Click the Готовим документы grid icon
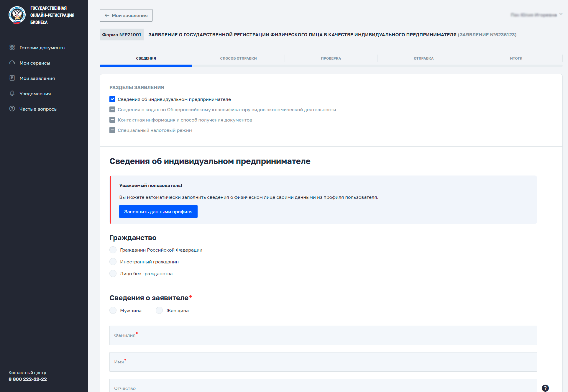This screenshot has height=392, width=568. click(x=12, y=47)
